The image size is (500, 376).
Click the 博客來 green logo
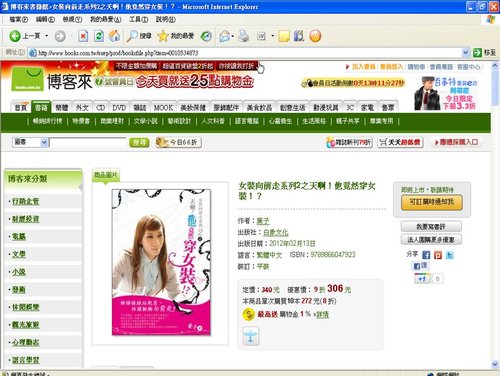tap(27, 79)
